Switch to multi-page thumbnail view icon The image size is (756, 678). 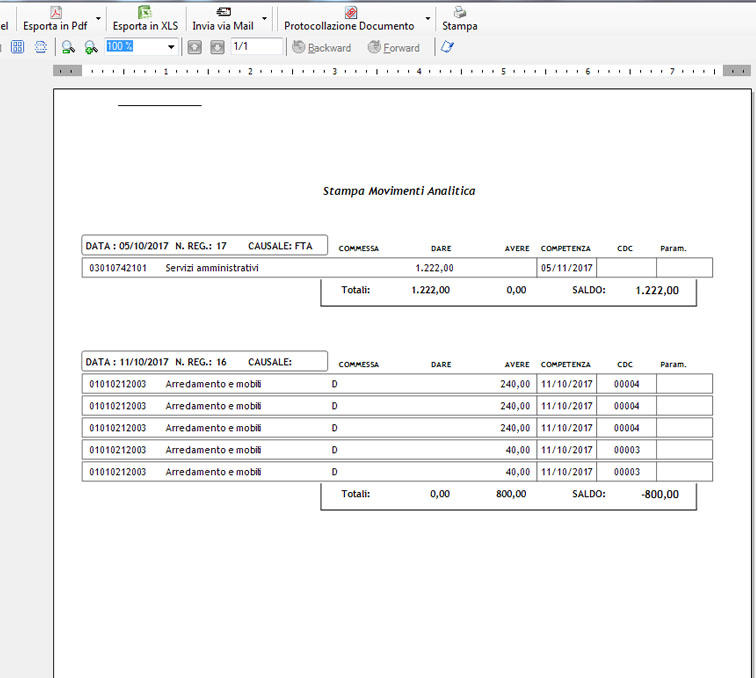17,47
